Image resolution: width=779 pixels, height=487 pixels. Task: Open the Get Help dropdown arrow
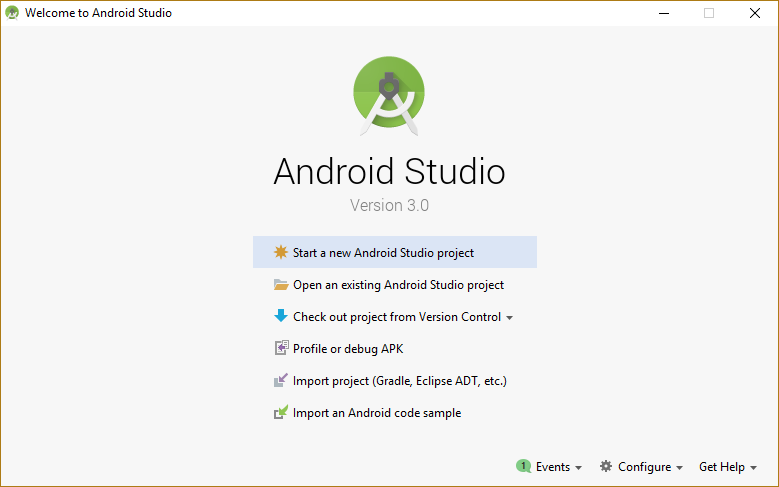click(x=753, y=468)
